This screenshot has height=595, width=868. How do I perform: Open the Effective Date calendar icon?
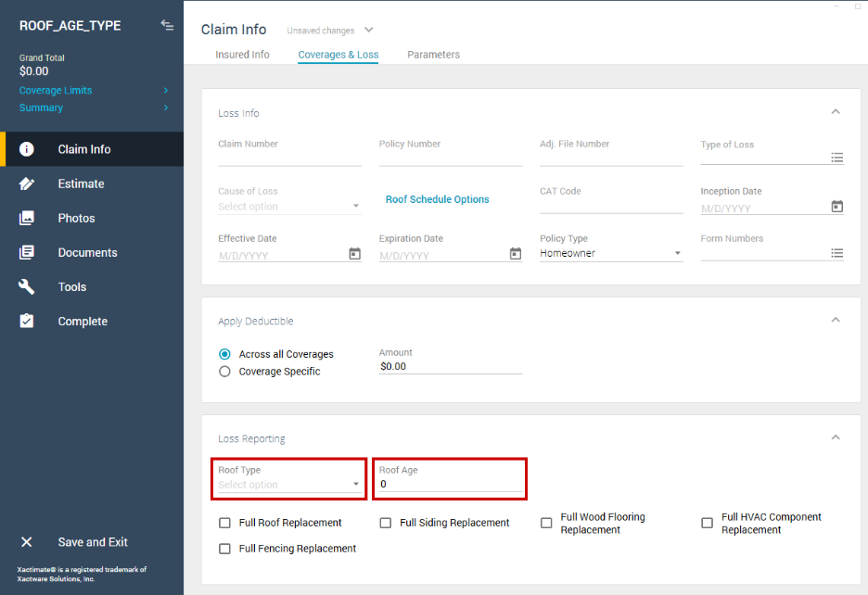[354, 254]
